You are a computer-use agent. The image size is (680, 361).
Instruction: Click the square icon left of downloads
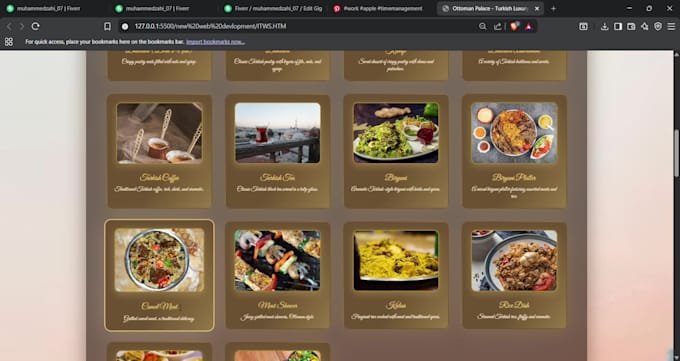(583, 26)
